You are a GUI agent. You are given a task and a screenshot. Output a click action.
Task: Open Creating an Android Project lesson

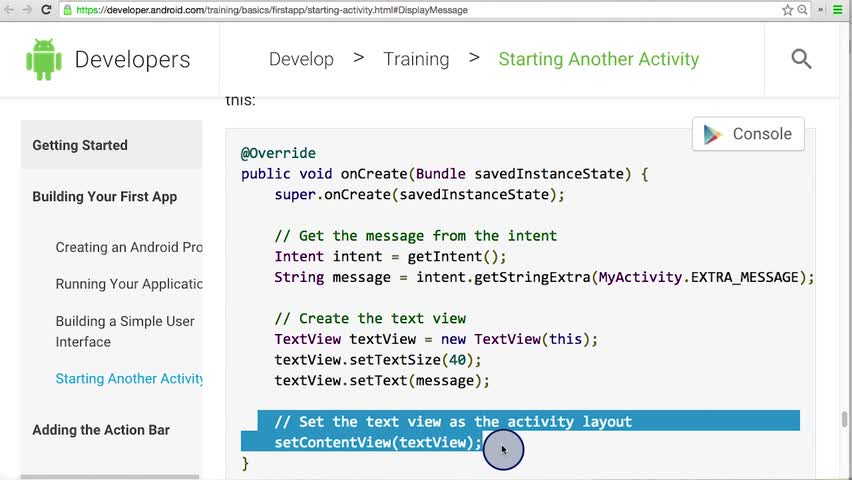click(129, 247)
